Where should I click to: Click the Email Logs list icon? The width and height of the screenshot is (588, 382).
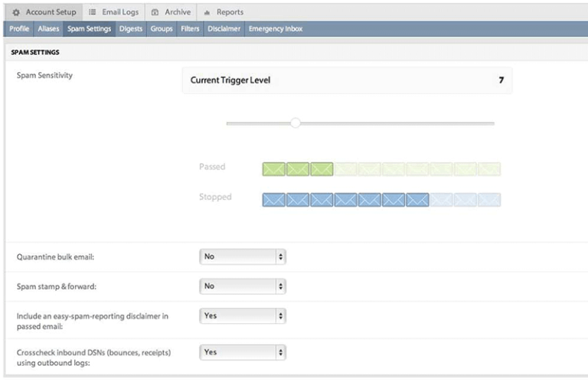coord(93,12)
